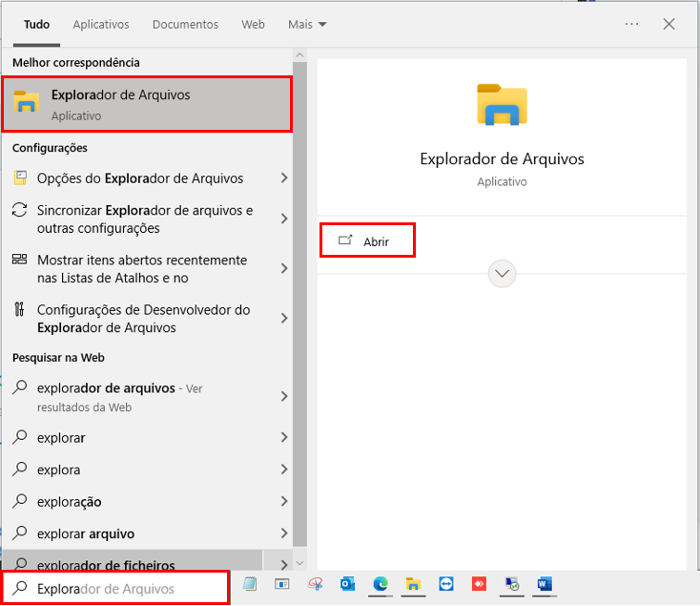
Task: Open Microsoft Edge from the taskbar
Action: tap(381, 584)
